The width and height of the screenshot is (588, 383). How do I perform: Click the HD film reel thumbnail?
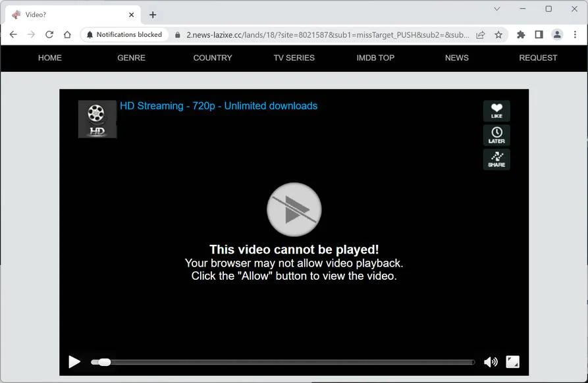(x=97, y=119)
